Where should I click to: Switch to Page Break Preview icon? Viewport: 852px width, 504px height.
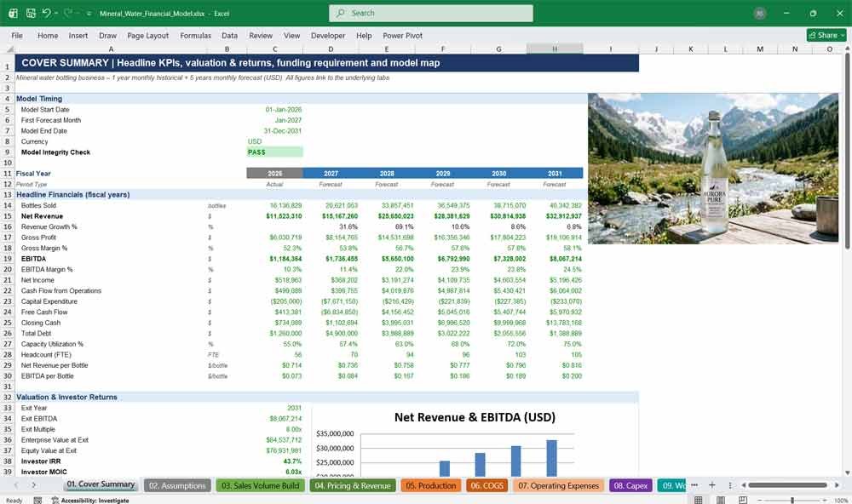point(742,500)
